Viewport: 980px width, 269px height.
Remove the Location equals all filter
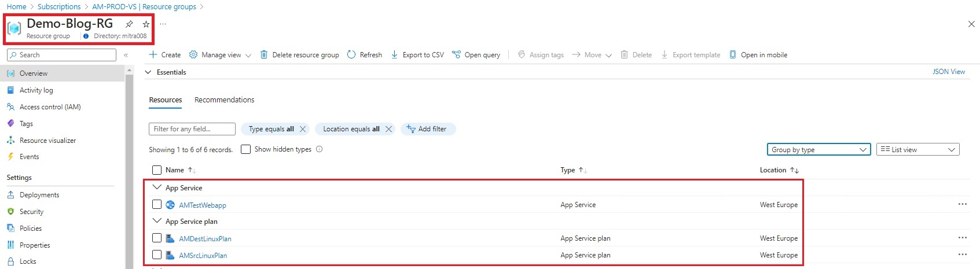coord(388,129)
